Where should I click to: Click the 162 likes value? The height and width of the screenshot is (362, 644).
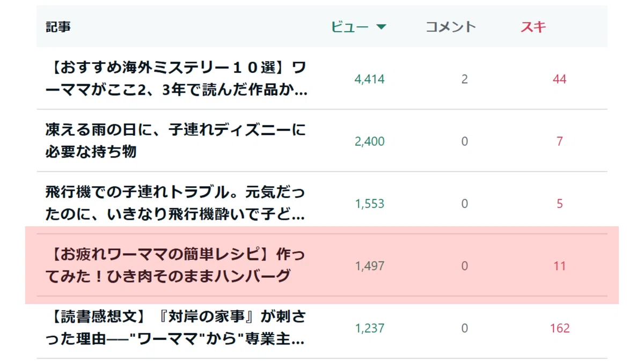560,328
